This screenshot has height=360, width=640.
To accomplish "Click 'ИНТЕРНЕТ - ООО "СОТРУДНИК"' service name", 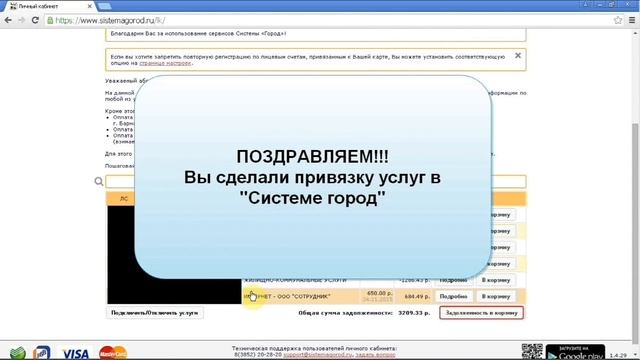I will click(x=287, y=296).
